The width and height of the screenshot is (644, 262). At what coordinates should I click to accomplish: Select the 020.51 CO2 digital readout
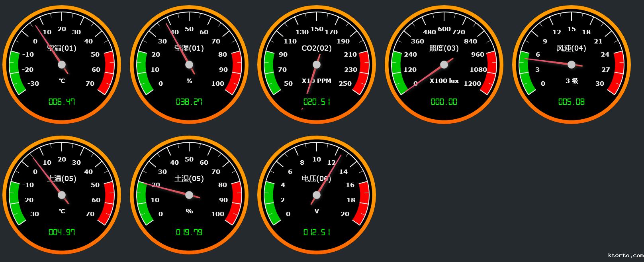(x=317, y=102)
